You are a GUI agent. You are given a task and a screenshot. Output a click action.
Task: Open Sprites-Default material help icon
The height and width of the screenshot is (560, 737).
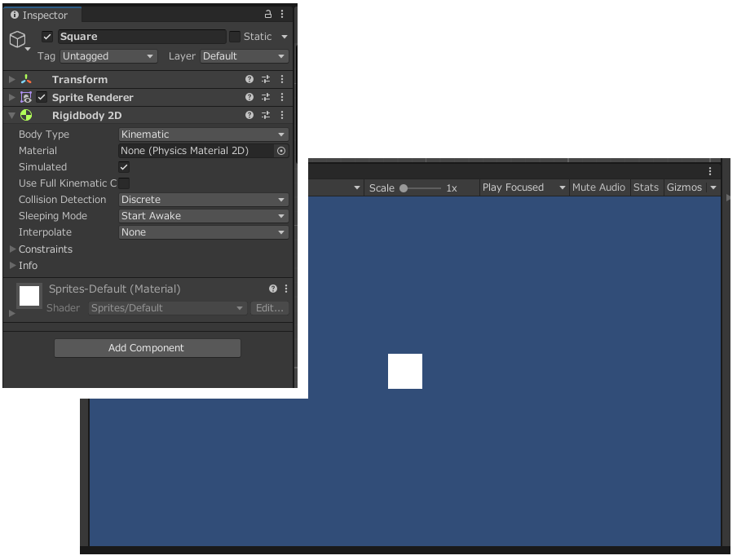click(273, 289)
